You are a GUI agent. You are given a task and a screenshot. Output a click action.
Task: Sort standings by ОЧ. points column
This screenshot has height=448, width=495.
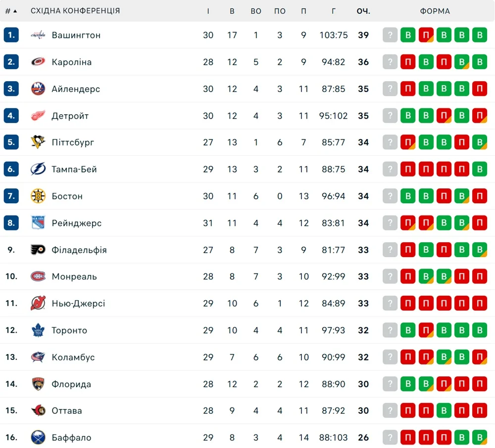point(363,11)
